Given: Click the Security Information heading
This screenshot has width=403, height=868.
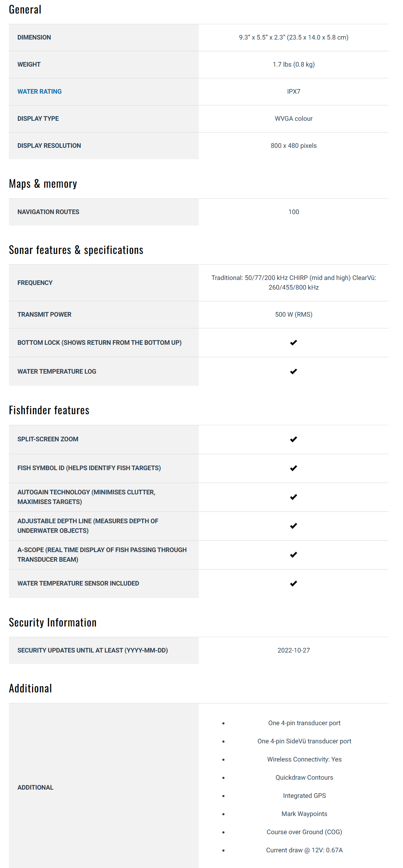Looking at the screenshot, I should (52, 622).
